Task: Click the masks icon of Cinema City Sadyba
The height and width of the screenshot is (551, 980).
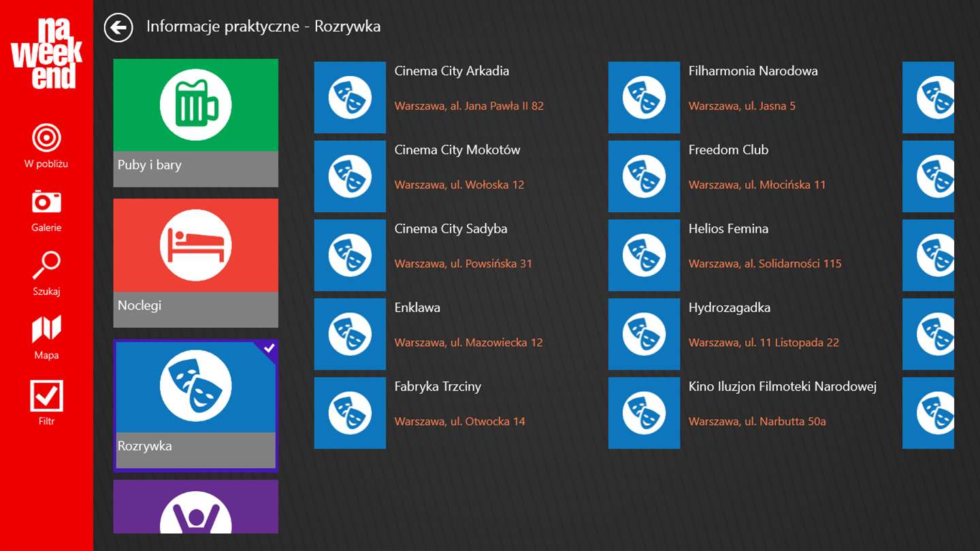Action: click(350, 255)
